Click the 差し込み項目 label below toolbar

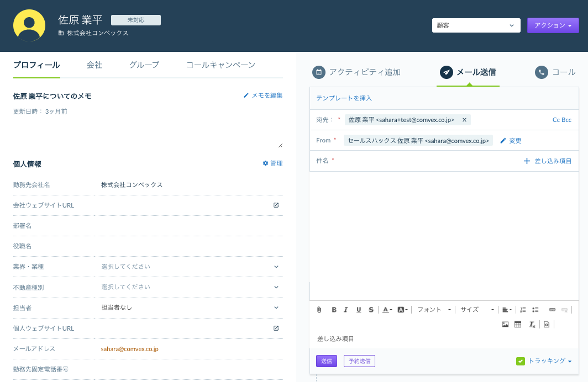click(x=335, y=339)
